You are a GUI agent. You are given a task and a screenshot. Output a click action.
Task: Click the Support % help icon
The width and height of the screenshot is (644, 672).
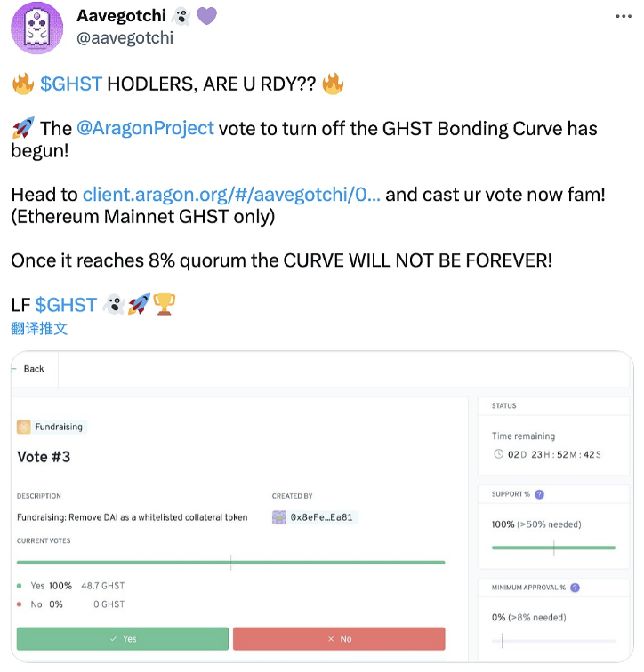[539, 494]
